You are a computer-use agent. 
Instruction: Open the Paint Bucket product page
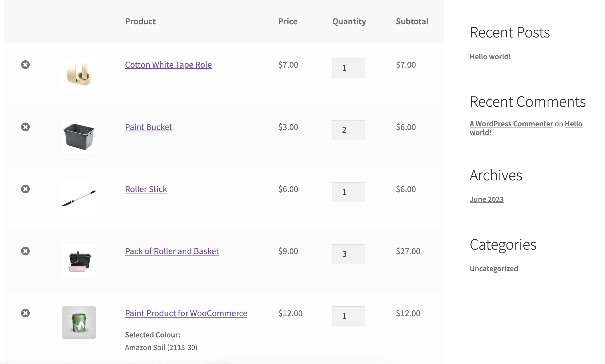(x=148, y=127)
